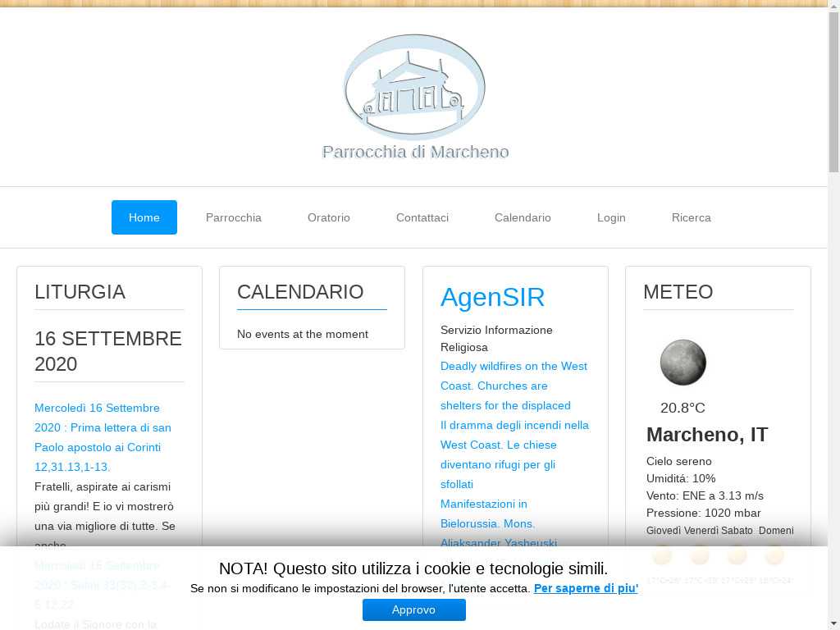840x630 pixels.
Task: Click the moon weather icon
Action: 682,363
